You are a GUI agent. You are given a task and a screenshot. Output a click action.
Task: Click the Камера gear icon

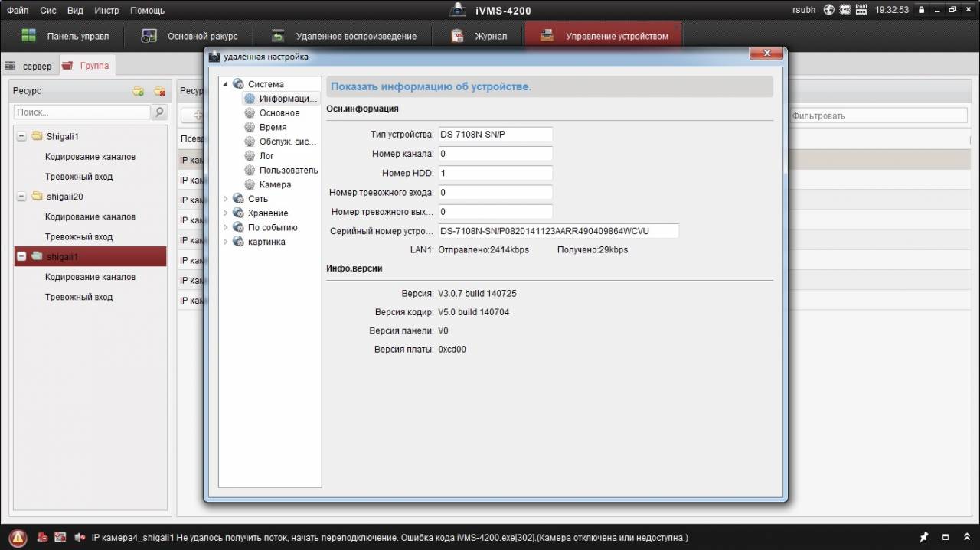[250, 184]
